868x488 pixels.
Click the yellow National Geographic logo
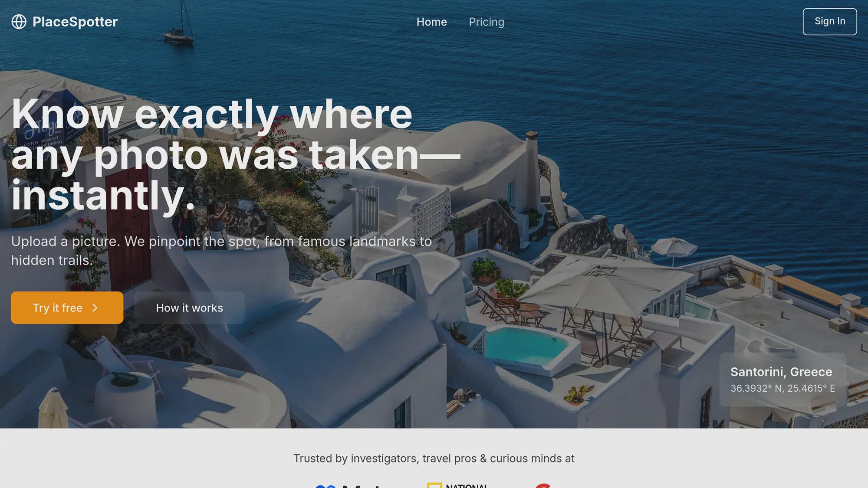pyautogui.click(x=434, y=485)
